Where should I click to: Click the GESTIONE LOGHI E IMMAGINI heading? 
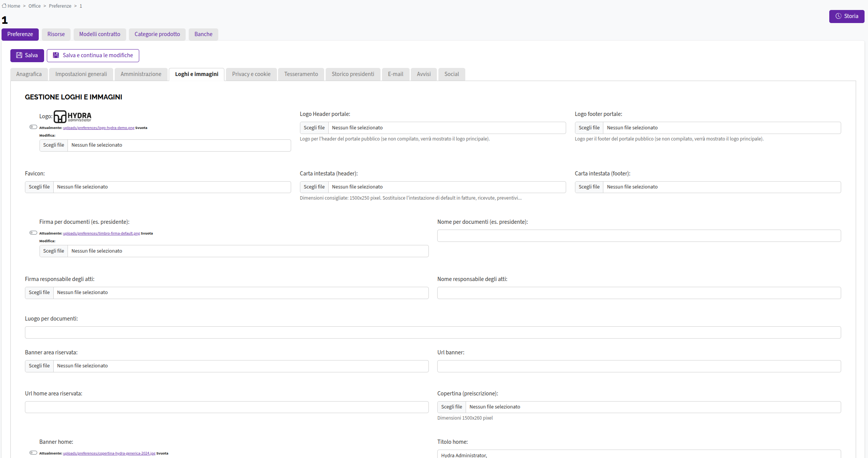pos(74,97)
